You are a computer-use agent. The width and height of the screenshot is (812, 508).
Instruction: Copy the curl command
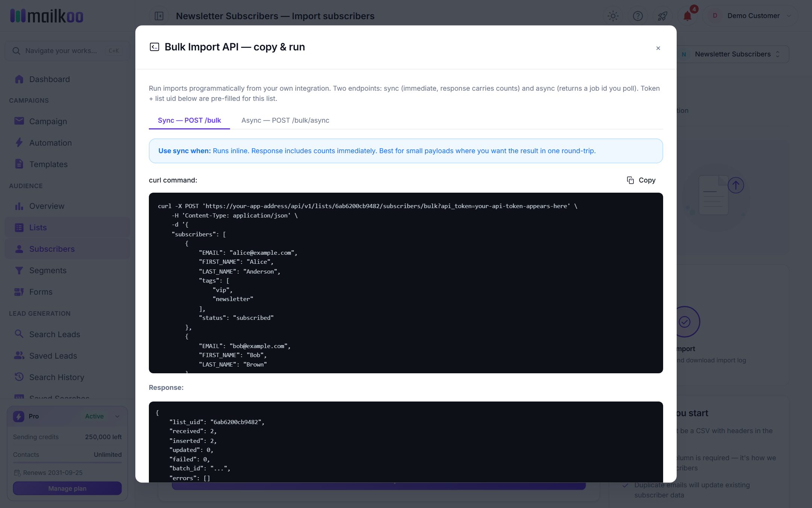641,180
